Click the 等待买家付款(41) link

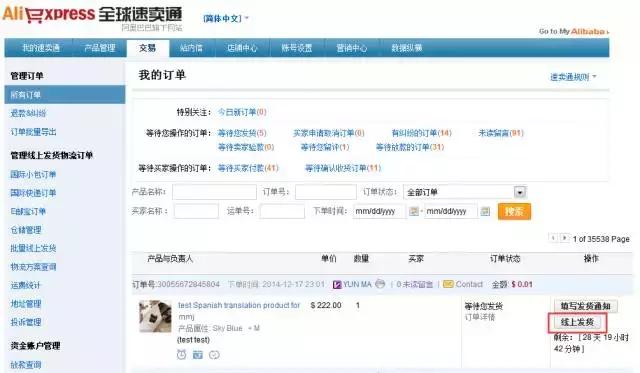click(x=248, y=168)
